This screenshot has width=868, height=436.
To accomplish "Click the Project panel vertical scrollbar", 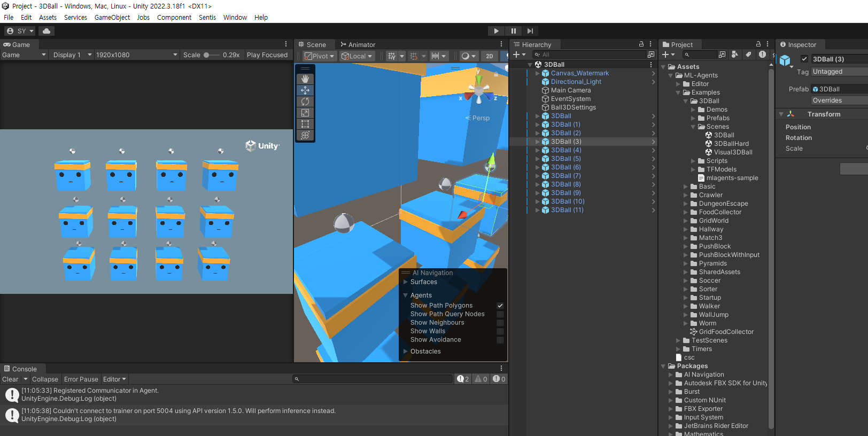I will click(x=771, y=248).
